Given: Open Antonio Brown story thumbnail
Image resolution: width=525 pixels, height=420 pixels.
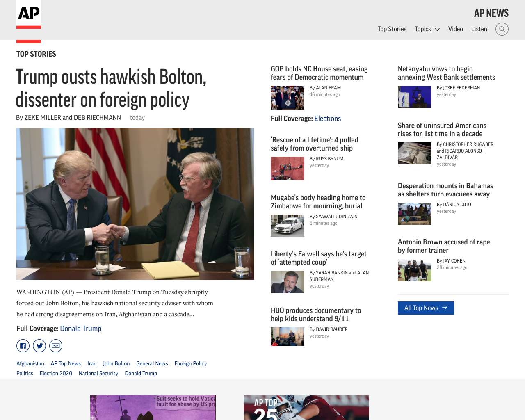Looking at the screenshot, I should click(415, 270).
